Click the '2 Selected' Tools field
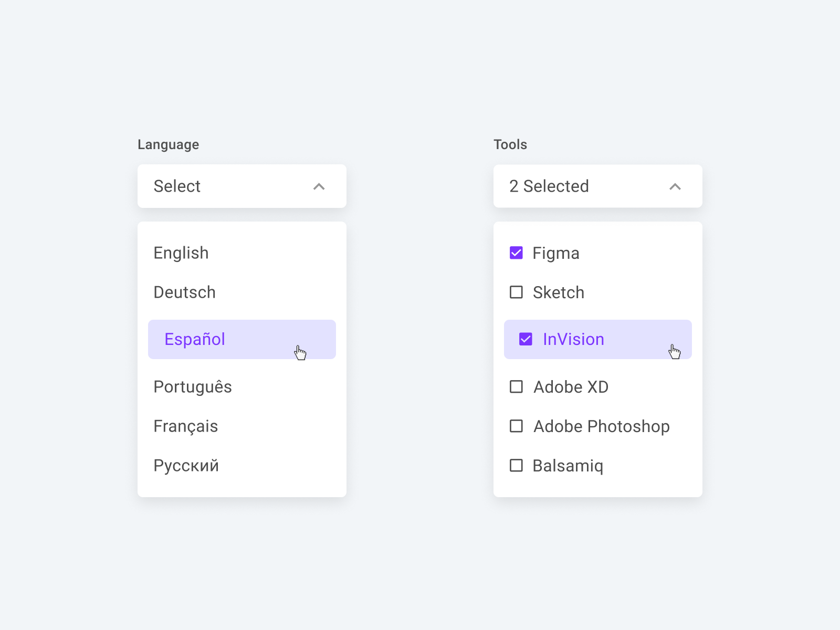 click(x=577, y=186)
